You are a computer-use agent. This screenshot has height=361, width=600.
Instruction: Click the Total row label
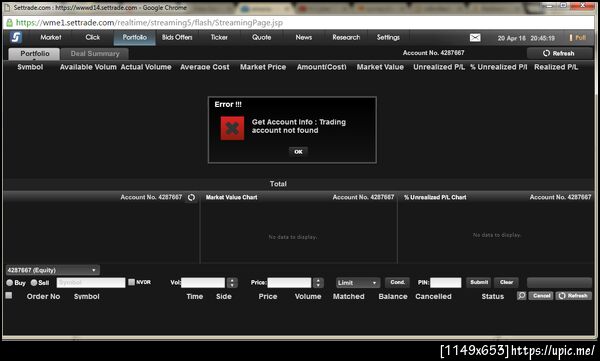coord(278,184)
